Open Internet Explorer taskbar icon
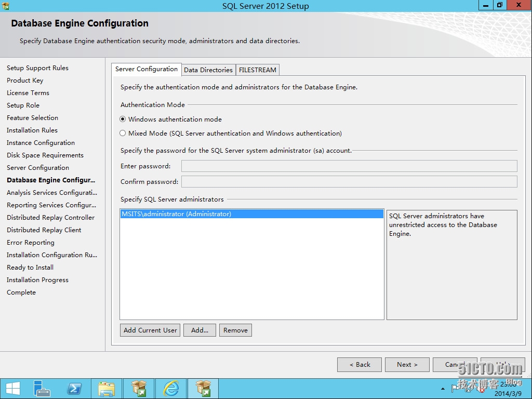Image resolution: width=532 pixels, height=399 pixels. (171, 389)
